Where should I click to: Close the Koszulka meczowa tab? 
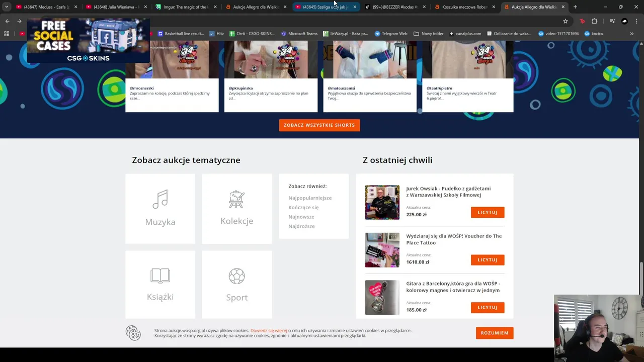[494, 7]
